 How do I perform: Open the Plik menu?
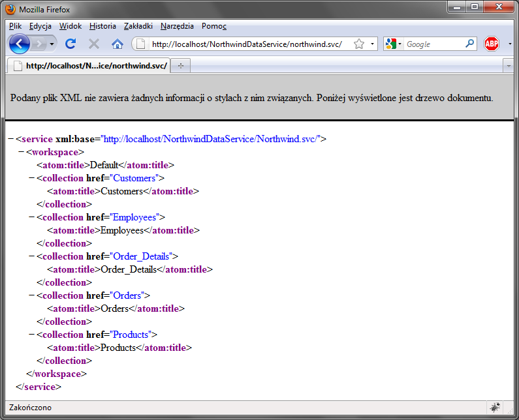(15, 26)
